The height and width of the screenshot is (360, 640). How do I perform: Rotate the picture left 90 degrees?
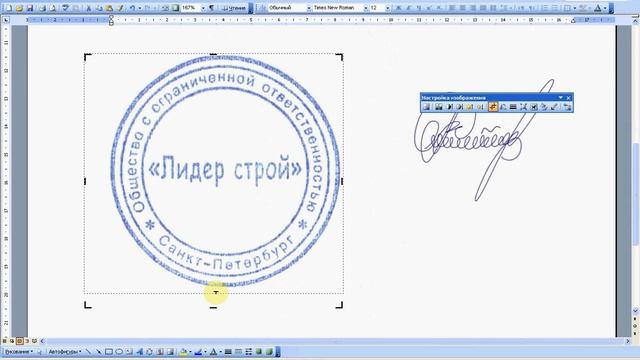(x=503, y=107)
